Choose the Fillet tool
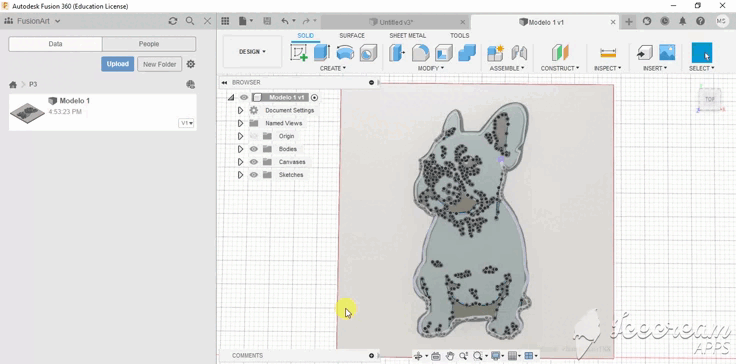This screenshot has height=364, width=736. click(421, 53)
